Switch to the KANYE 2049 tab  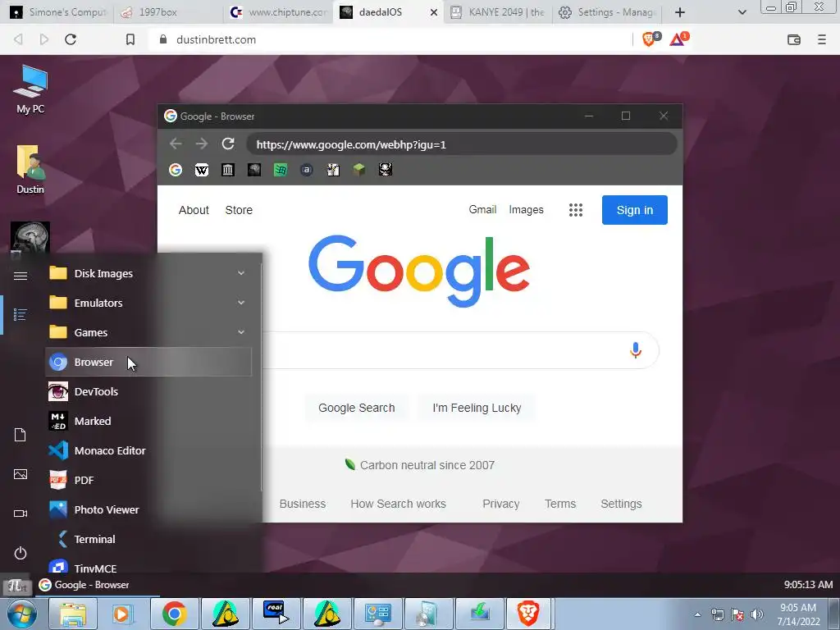498,11
